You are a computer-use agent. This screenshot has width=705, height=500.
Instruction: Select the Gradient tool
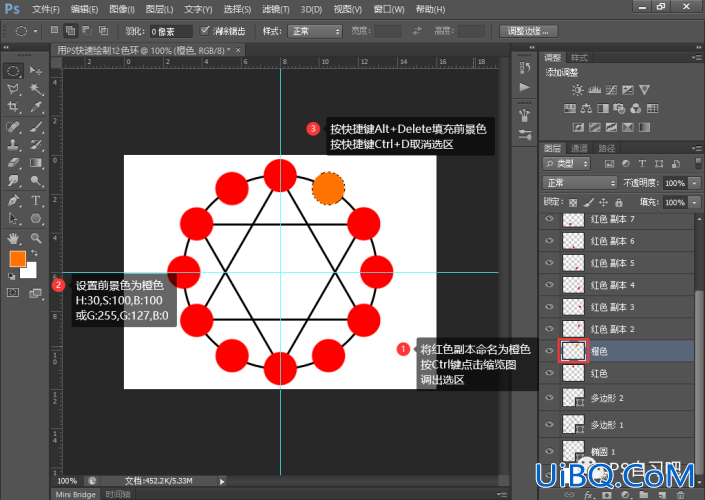(x=36, y=163)
